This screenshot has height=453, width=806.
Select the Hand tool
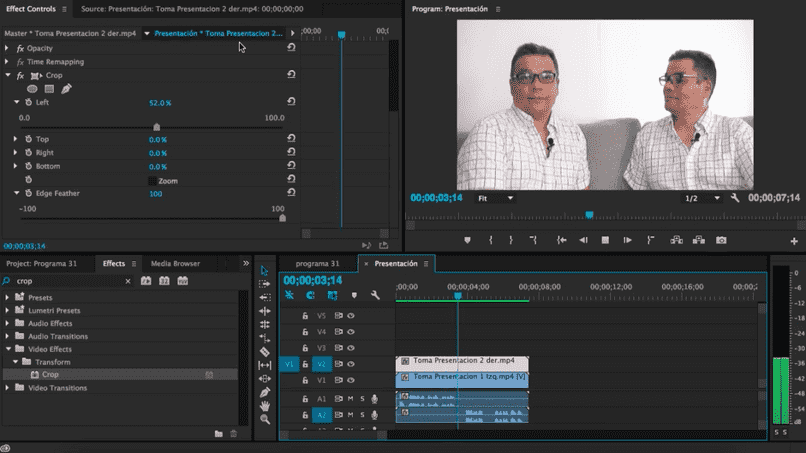(x=265, y=406)
